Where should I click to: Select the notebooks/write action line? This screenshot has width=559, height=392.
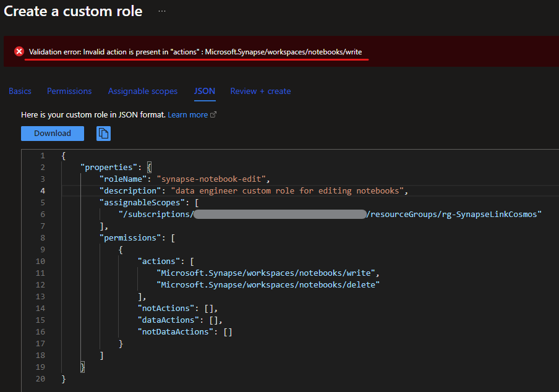[x=266, y=273]
